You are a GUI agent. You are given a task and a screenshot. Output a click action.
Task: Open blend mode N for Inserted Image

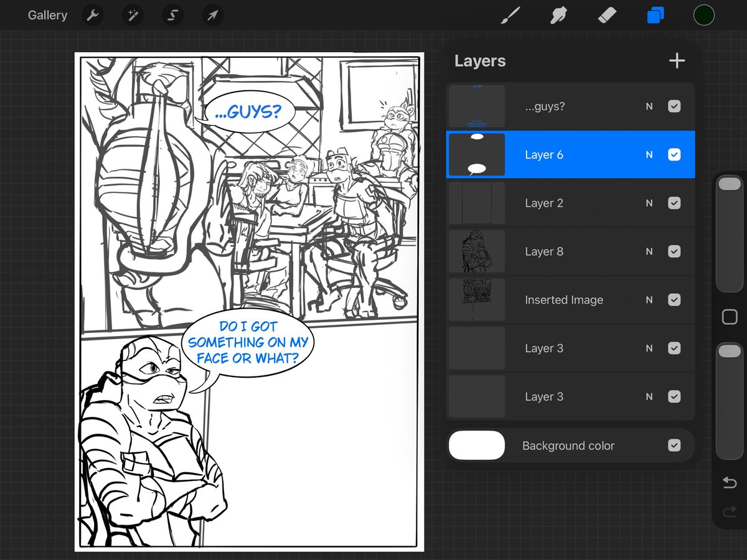pyautogui.click(x=649, y=300)
